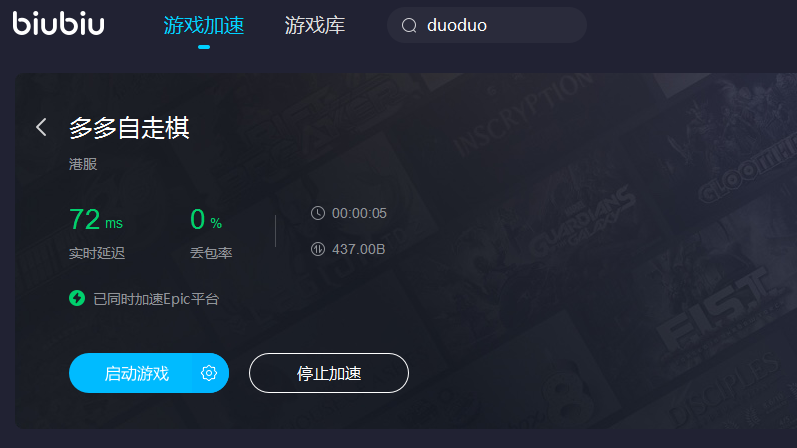797x448 pixels.
Task: Select the 港服 server label
Action: click(83, 164)
